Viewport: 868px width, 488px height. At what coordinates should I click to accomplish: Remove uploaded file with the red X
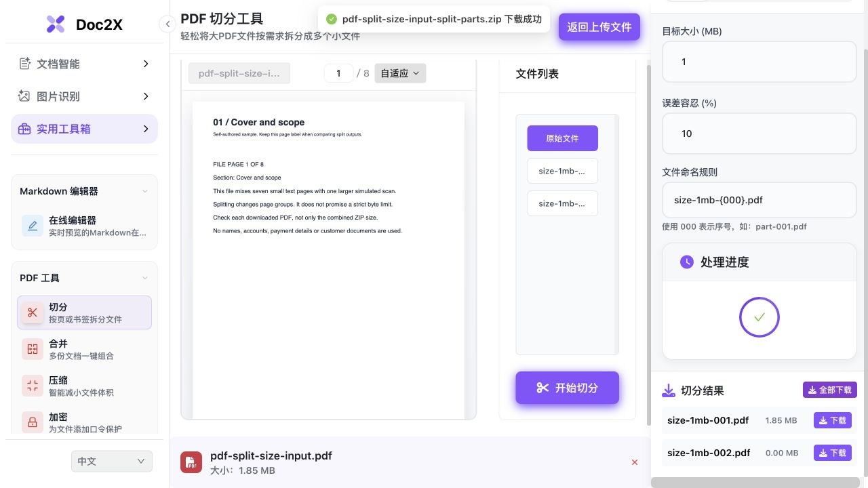point(635,462)
